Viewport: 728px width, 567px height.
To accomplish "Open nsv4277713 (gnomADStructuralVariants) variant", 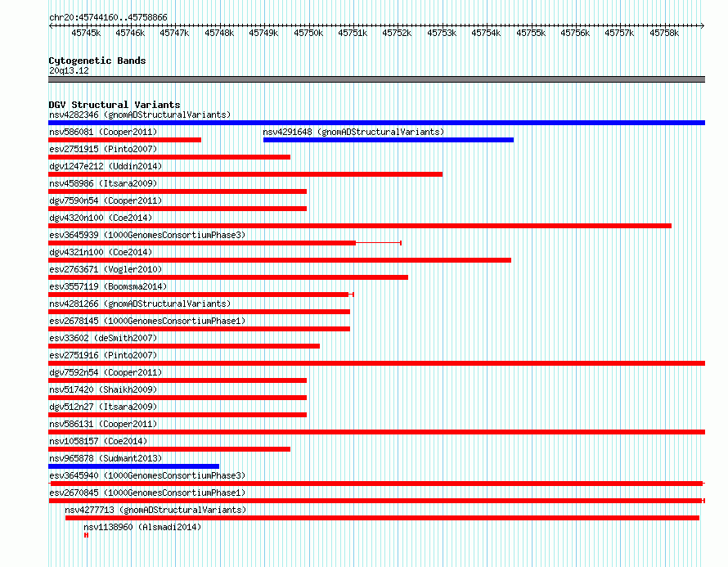I will [155, 510].
